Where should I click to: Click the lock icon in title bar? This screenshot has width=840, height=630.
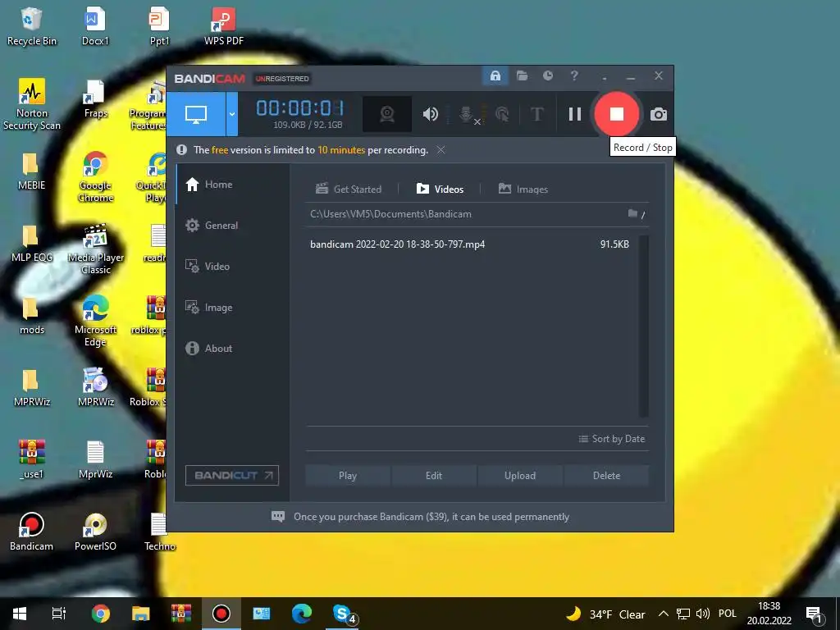coord(495,76)
